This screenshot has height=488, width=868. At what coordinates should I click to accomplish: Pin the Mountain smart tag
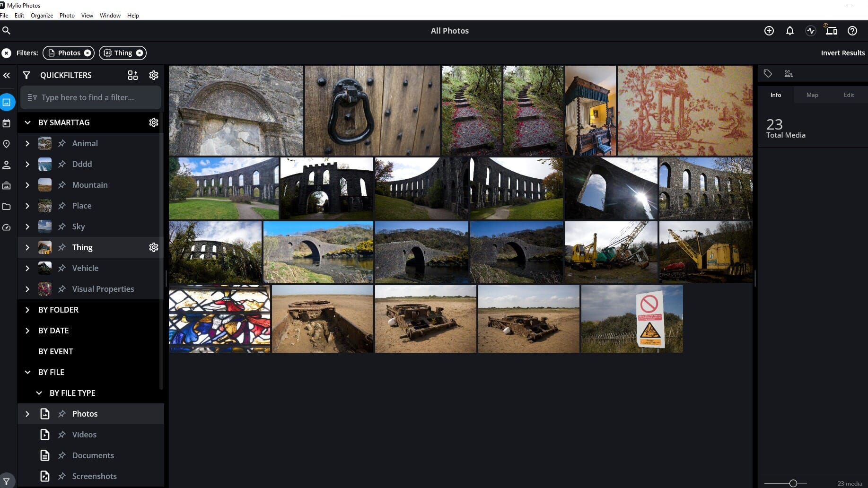tap(62, 185)
